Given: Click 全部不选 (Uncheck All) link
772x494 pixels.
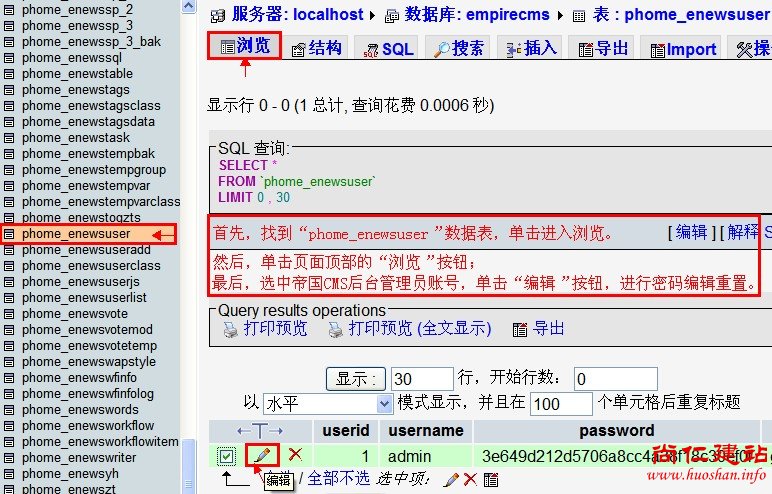Looking at the screenshot, I should [x=338, y=478].
